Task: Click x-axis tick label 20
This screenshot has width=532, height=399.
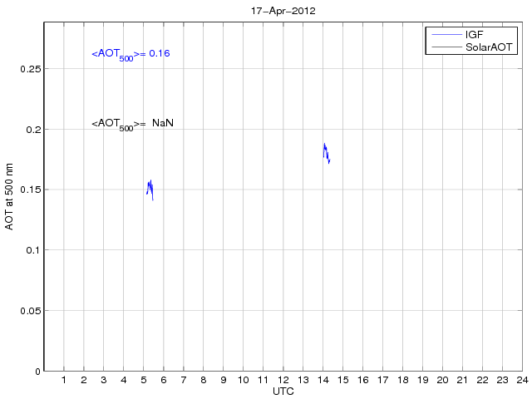Action: click(442, 380)
